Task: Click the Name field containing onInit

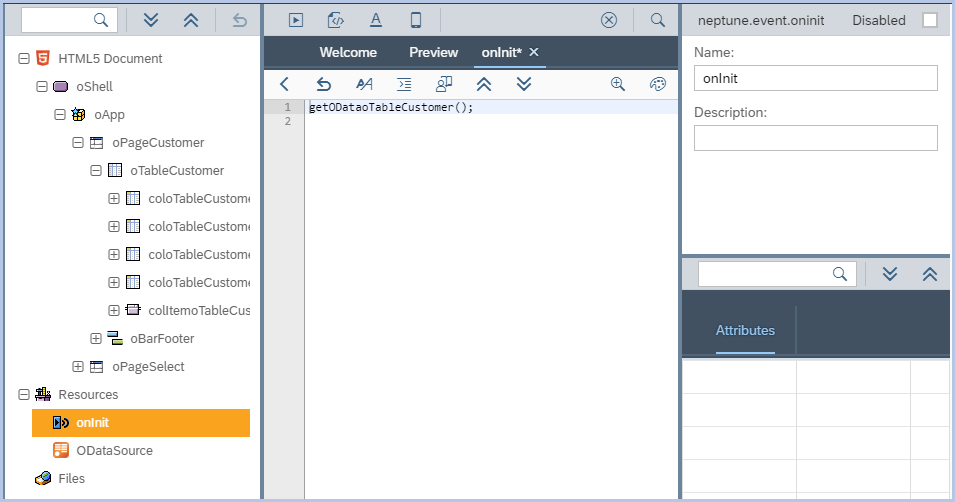Action: 816,78
